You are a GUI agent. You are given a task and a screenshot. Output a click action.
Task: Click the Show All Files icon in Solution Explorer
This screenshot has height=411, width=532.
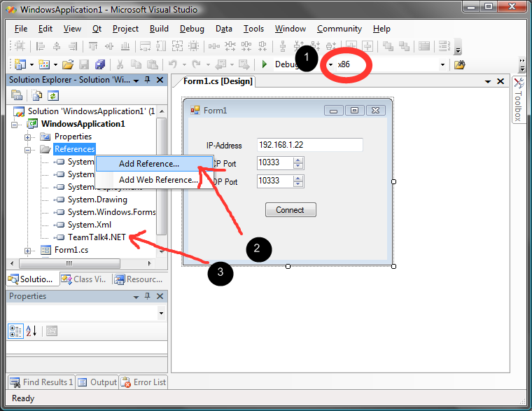pos(35,95)
